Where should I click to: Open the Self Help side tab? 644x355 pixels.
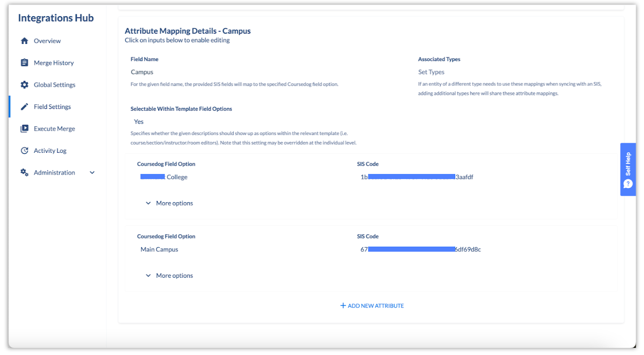pyautogui.click(x=628, y=169)
